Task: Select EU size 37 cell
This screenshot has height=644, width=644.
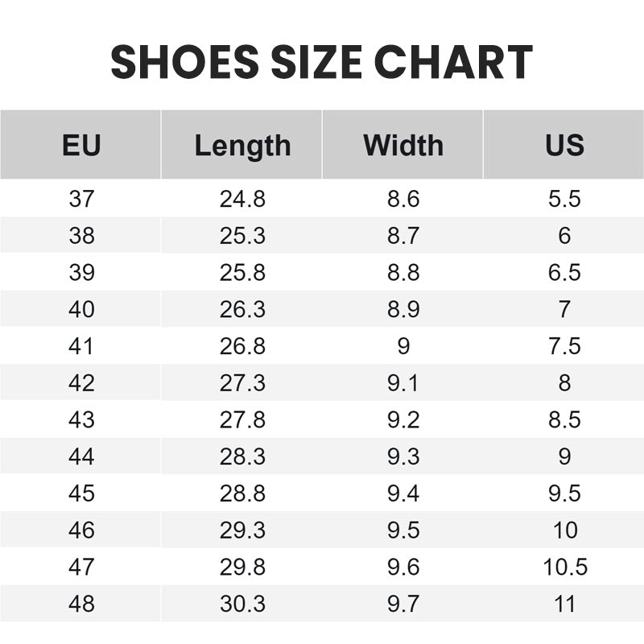Action: click(81, 199)
